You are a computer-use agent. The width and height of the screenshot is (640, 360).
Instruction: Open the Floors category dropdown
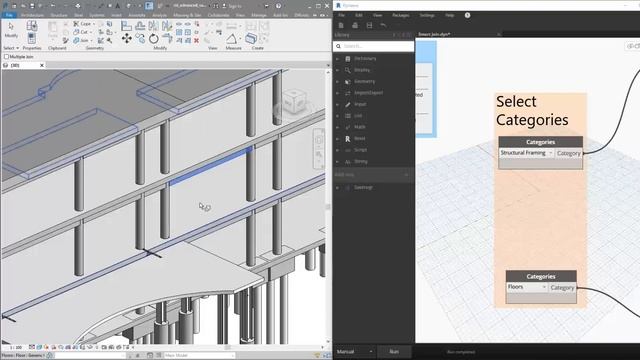(x=527, y=287)
